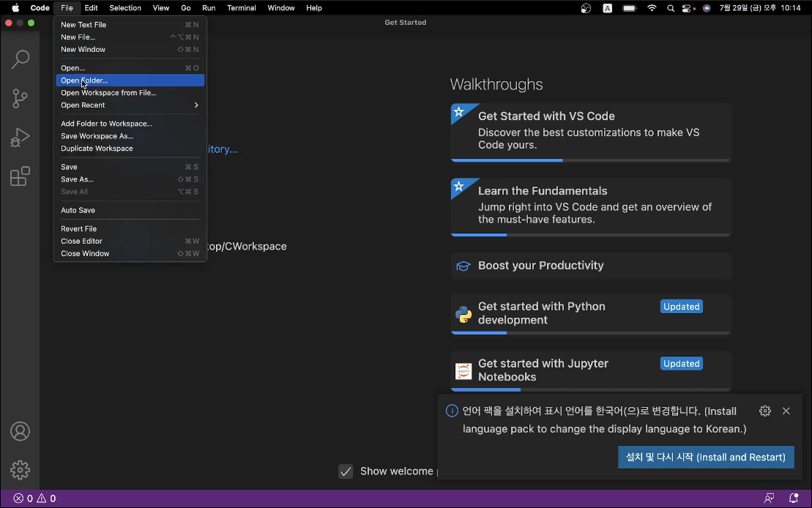The height and width of the screenshot is (508, 812).
Task: Open notifications bell in status bar
Action: coord(794,498)
